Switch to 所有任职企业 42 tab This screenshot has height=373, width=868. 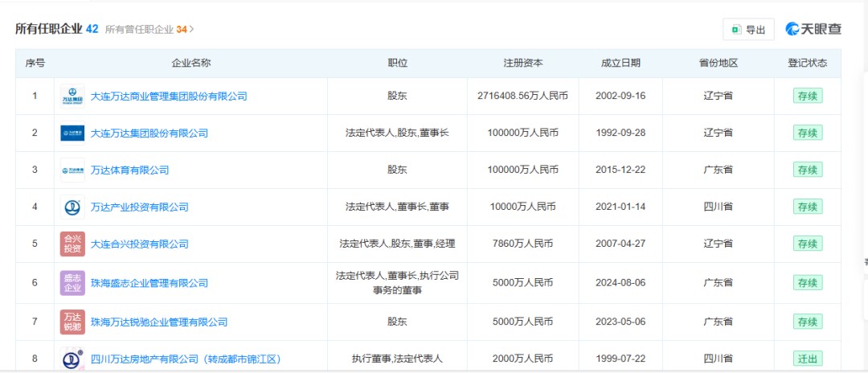(x=56, y=29)
